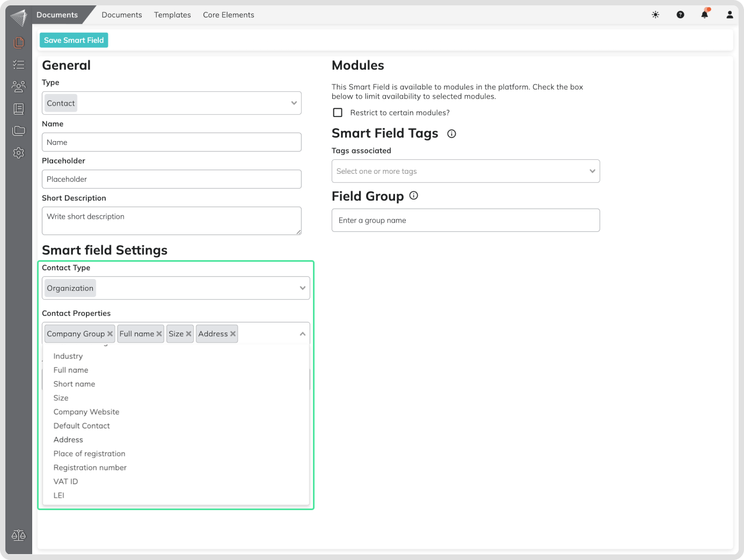Switch to the Templates tab

tap(172, 15)
